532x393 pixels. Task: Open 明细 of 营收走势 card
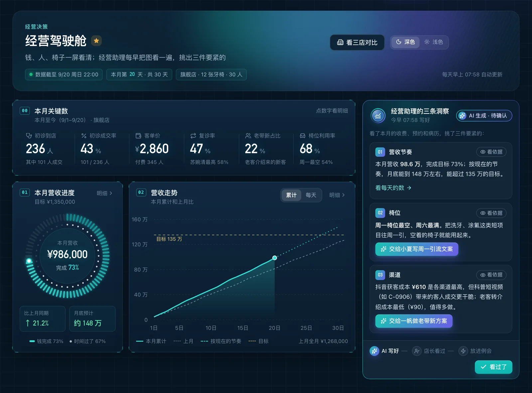pos(337,195)
